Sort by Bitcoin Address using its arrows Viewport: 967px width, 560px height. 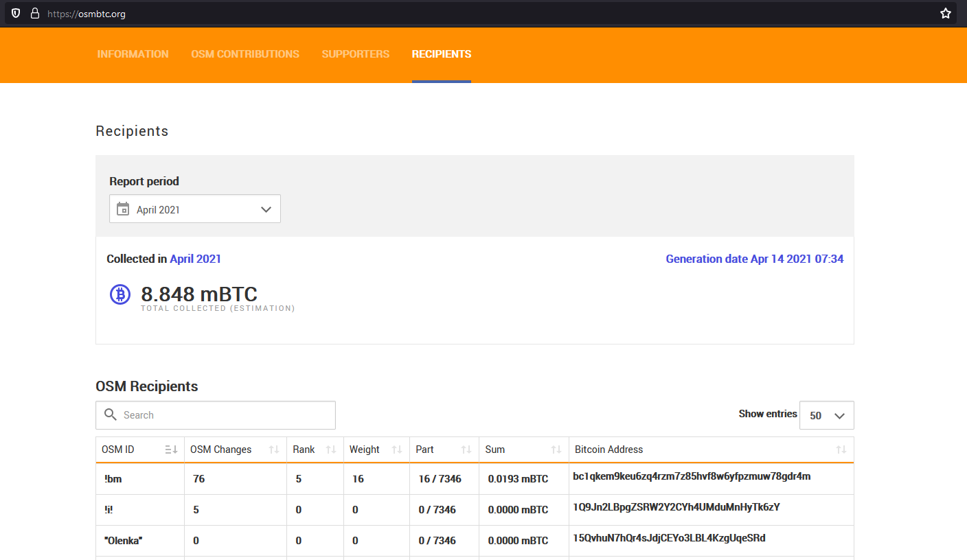[841, 450]
